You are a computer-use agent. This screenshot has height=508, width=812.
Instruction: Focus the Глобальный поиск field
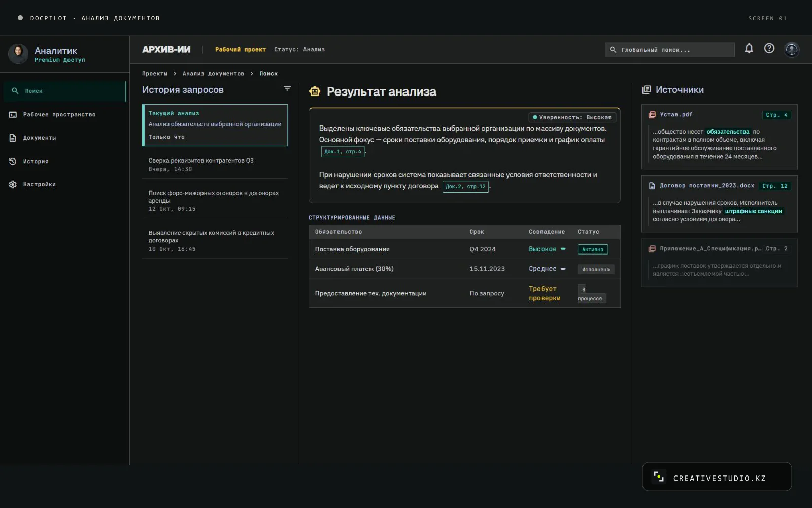coord(670,50)
